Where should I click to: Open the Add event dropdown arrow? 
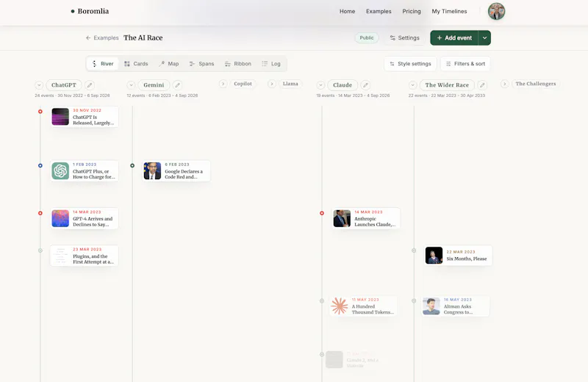484,38
